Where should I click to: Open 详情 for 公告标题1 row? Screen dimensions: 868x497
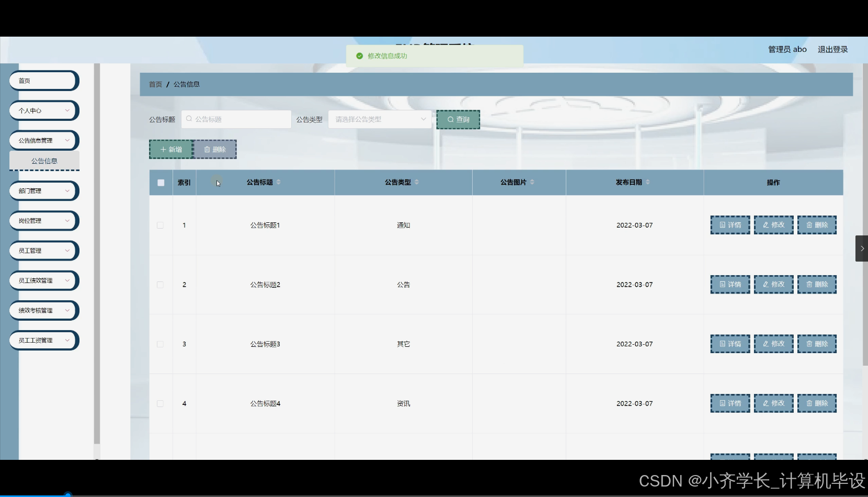(729, 224)
